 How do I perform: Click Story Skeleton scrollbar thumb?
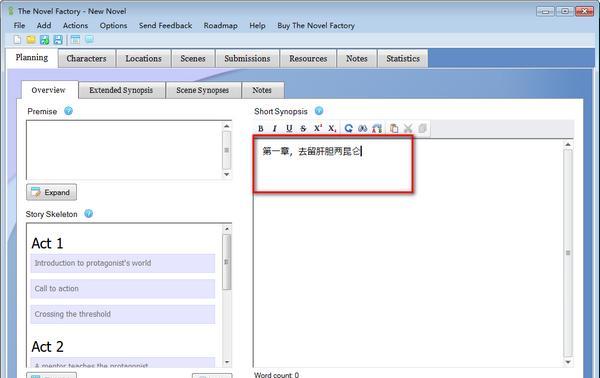pyautogui.click(x=227, y=262)
